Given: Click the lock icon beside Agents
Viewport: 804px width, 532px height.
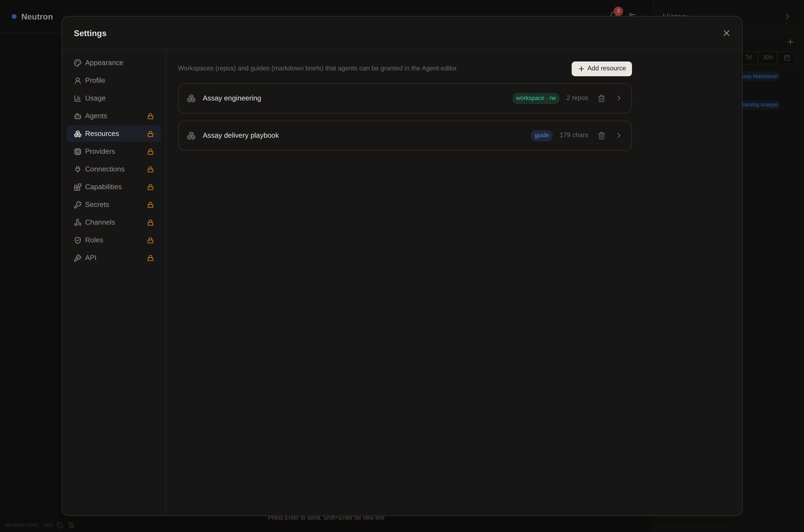Looking at the screenshot, I should tap(150, 116).
